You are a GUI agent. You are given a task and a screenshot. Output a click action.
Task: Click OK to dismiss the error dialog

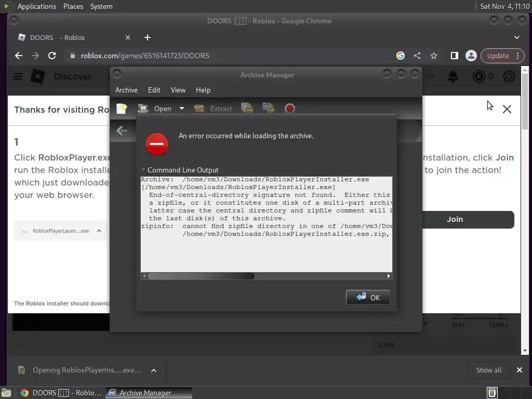368,297
